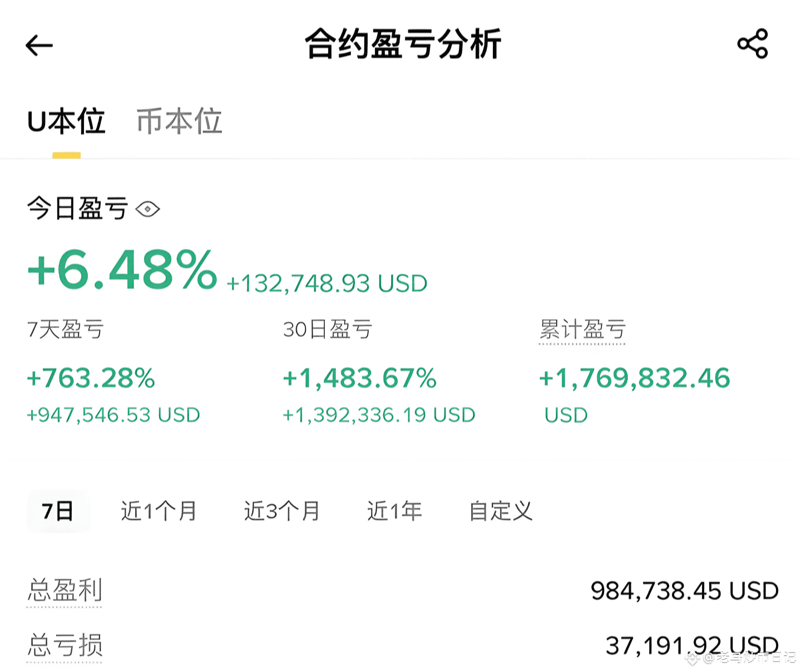Click the 合约盈亏分析 page title
Image resolution: width=801 pixels, height=672 pixels.
(403, 45)
